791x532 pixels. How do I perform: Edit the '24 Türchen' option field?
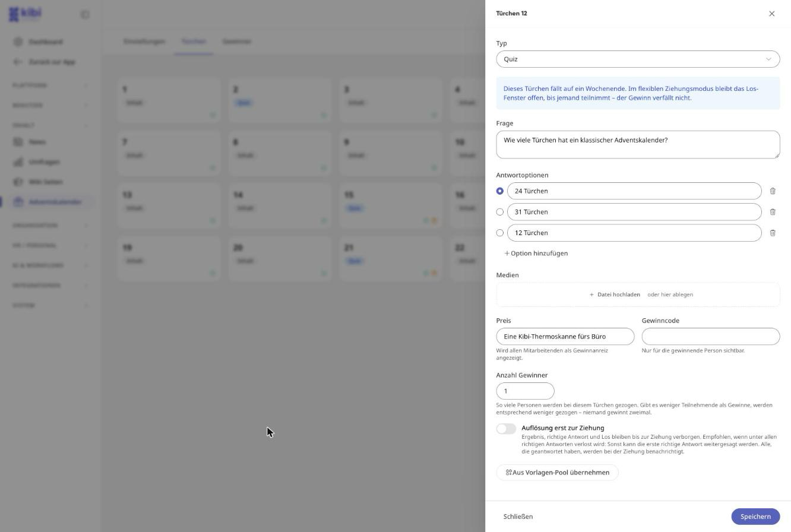[x=634, y=191]
